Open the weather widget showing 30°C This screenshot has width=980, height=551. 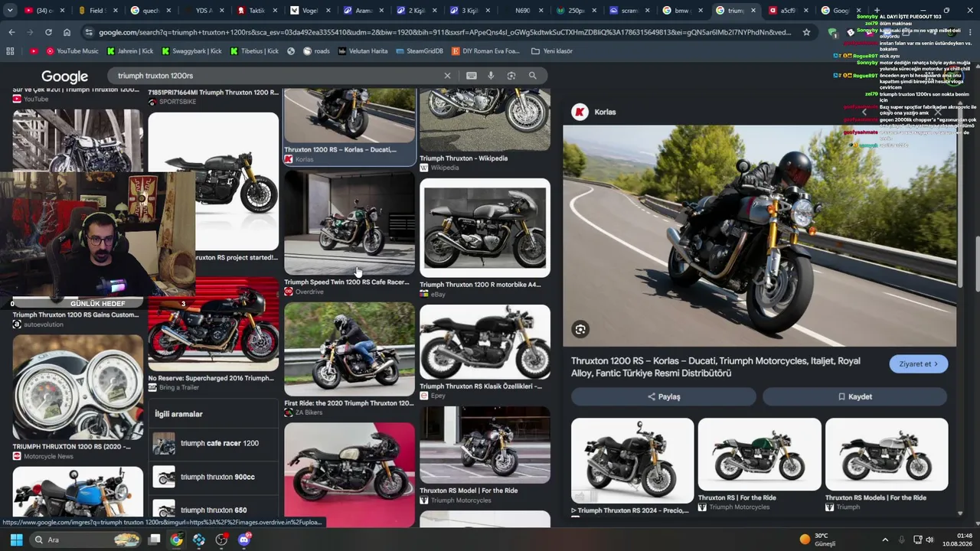point(818,540)
